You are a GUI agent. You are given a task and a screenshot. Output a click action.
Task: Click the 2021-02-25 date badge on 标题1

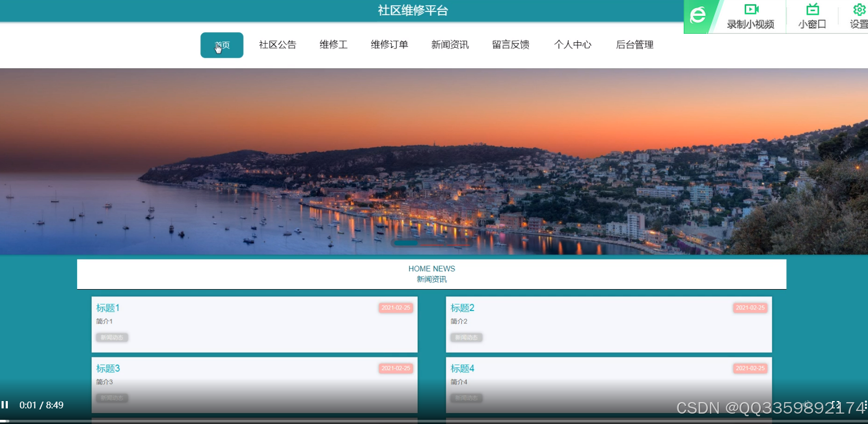click(x=396, y=308)
